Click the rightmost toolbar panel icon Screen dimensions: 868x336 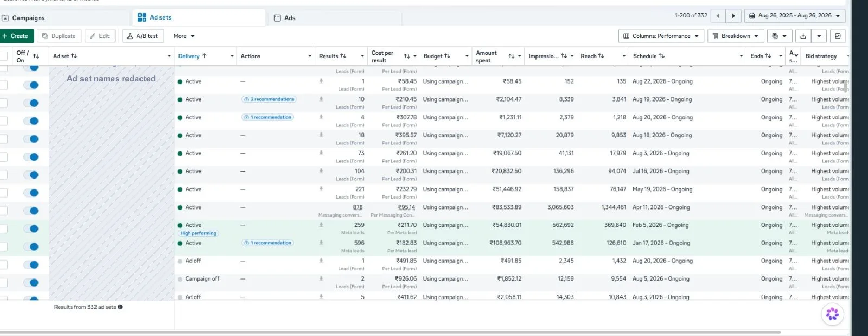[x=838, y=36]
